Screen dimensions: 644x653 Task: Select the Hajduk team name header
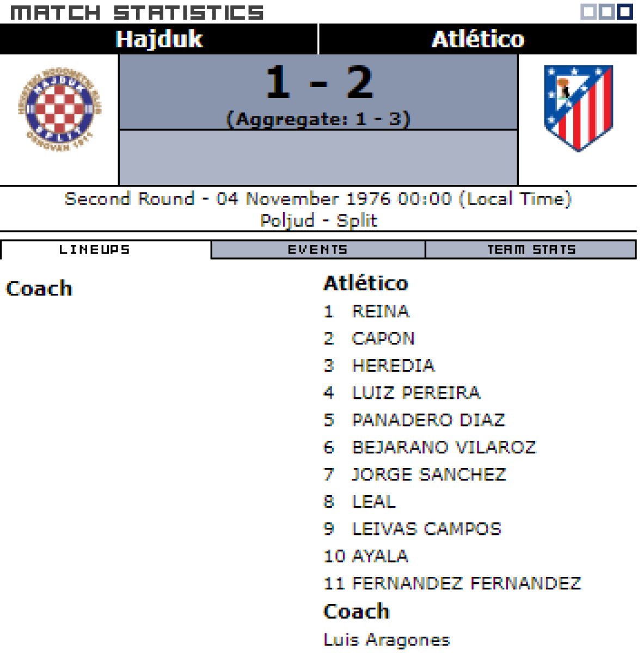159,39
